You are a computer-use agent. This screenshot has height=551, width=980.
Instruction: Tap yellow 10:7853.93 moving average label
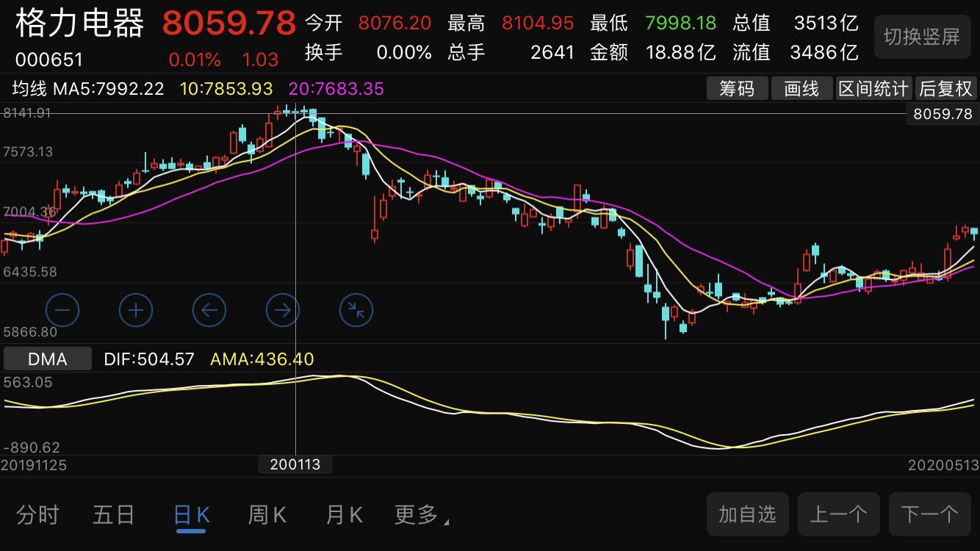(x=226, y=89)
